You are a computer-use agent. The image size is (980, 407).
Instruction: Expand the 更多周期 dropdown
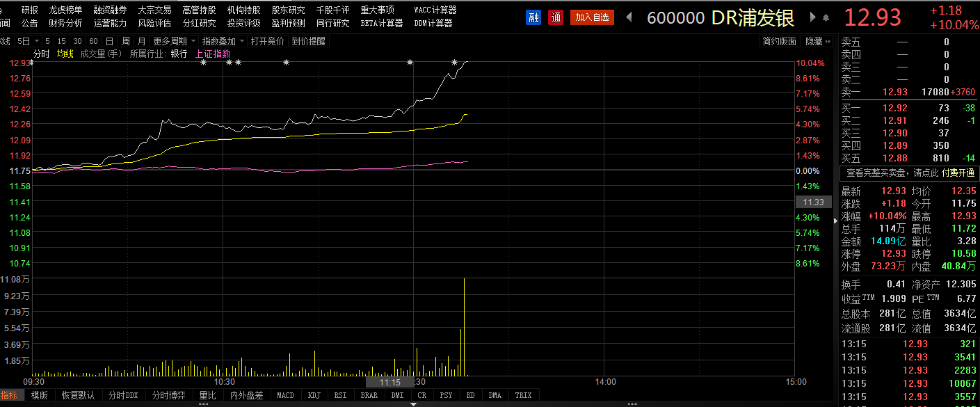tap(174, 42)
